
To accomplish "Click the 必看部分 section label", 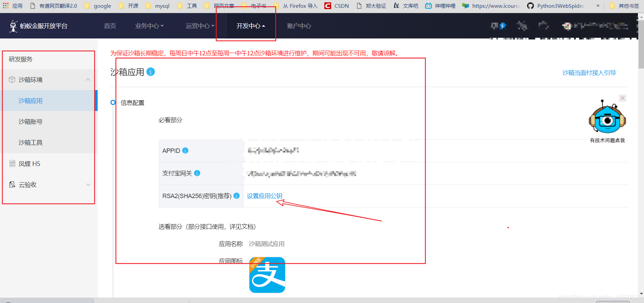I will 170,120.
